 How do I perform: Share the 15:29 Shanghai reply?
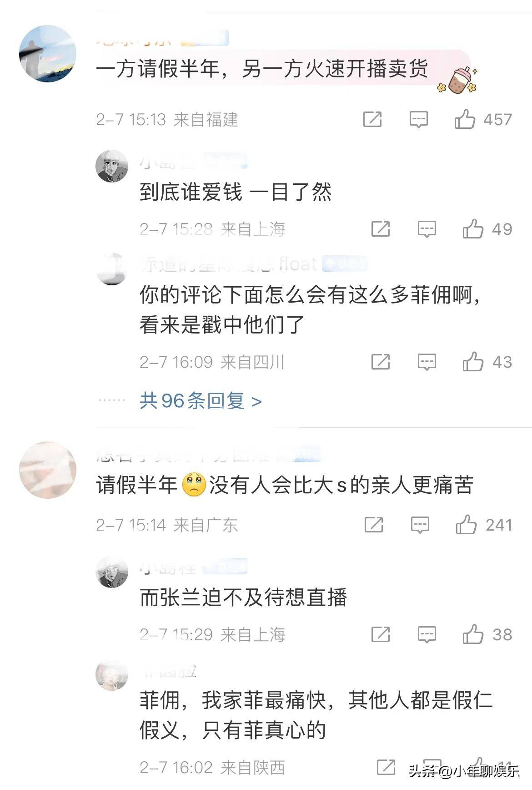point(381,634)
